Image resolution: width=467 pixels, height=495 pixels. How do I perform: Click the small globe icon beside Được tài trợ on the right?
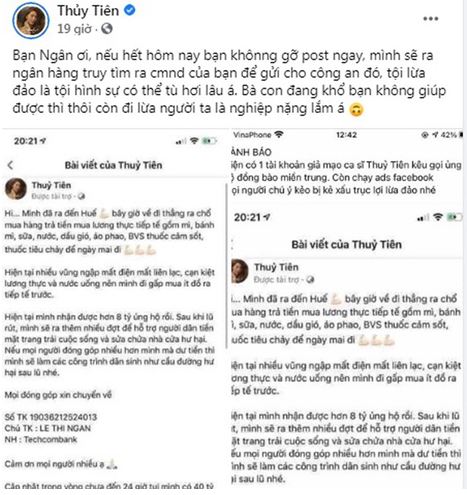point(310,279)
